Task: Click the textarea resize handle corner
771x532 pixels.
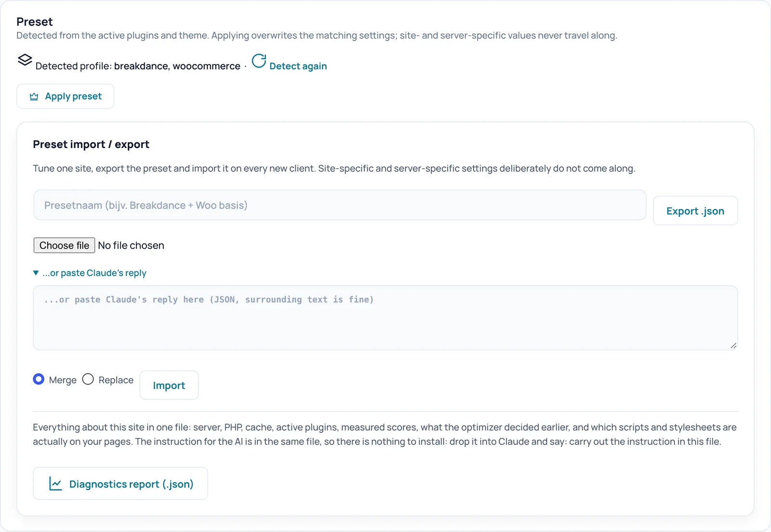Action: pos(733,346)
